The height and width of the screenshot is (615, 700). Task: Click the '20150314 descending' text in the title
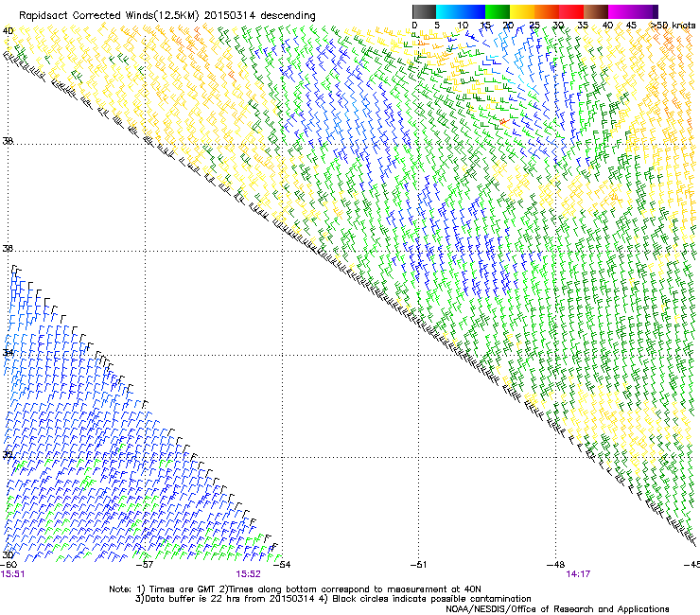(x=260, y=16)
